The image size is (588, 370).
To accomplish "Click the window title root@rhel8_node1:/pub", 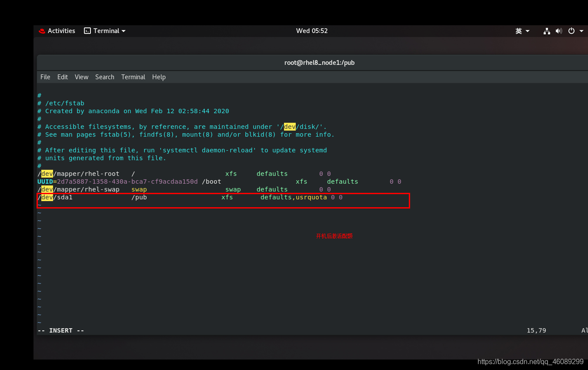I will pyautogui.click(x=320, y=63).
